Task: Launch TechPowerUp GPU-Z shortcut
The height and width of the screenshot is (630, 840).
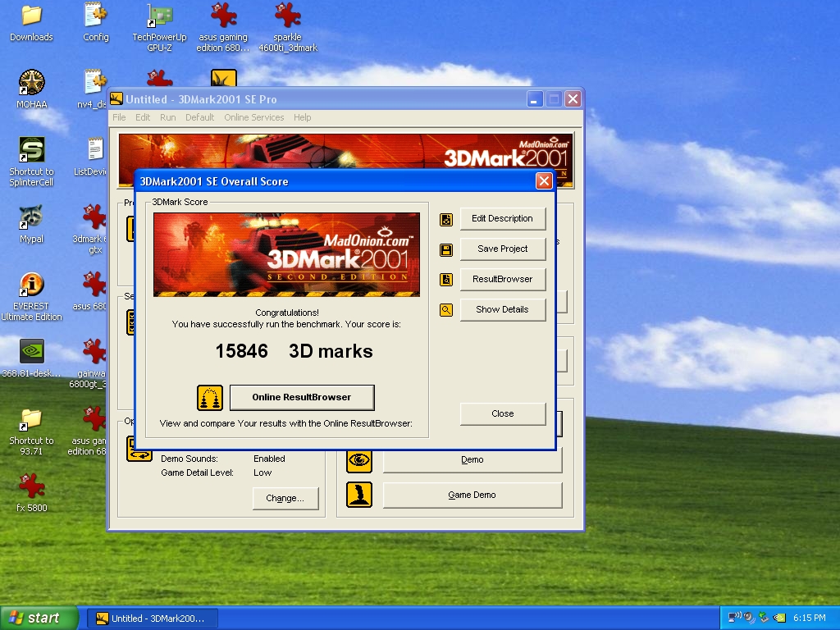Action: (160, 29)
